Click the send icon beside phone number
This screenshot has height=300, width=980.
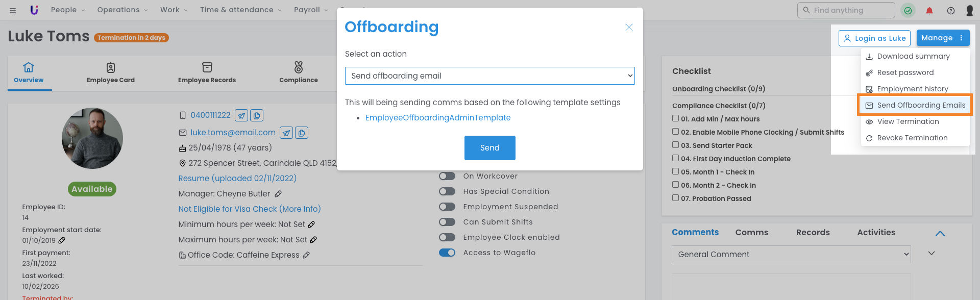pyautogui.click(x=241, y=115)
